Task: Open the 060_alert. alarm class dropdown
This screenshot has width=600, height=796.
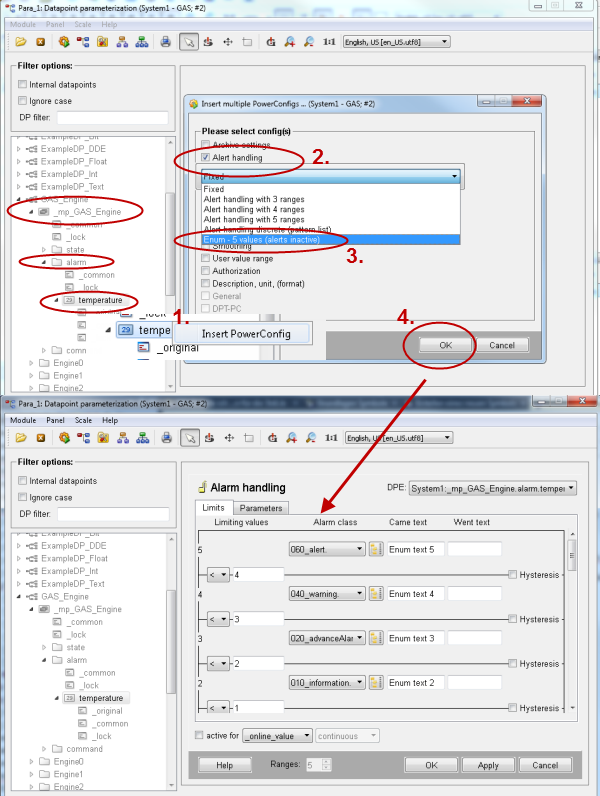Action: 328,549
